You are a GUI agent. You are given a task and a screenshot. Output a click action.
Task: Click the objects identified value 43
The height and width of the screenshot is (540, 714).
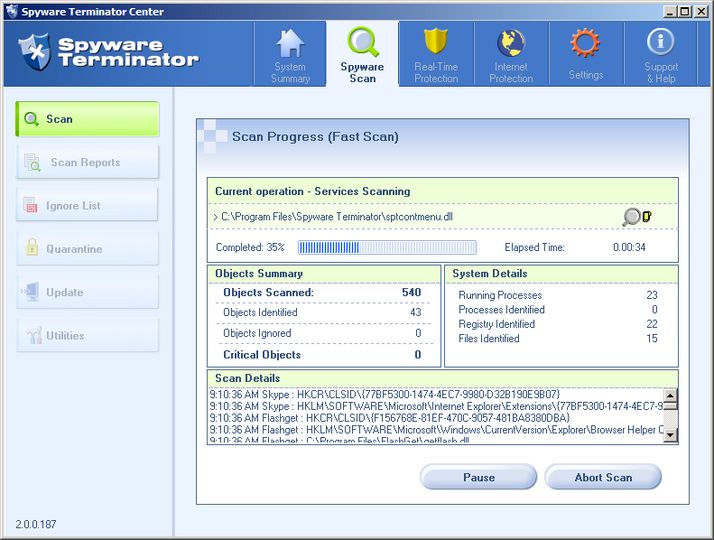pos(415,312)
